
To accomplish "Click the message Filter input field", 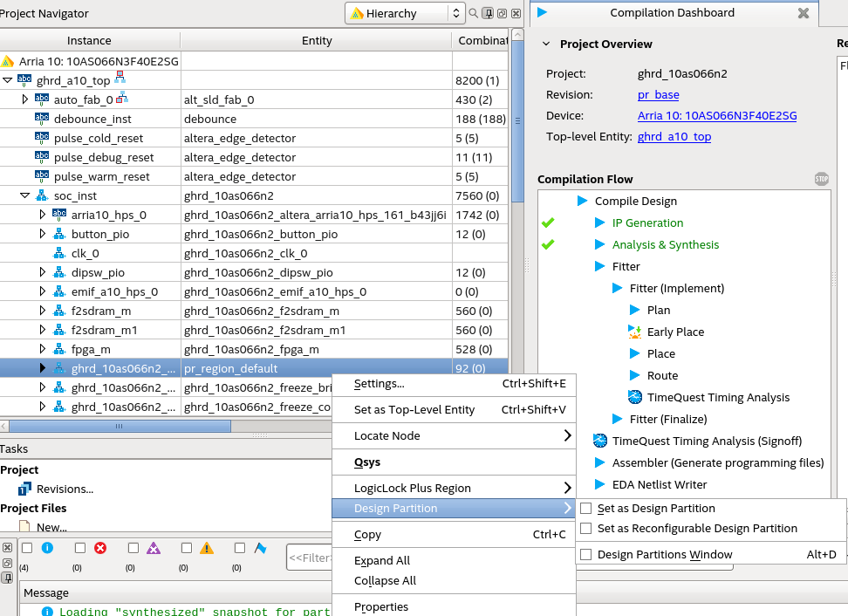I will point(310,558).
